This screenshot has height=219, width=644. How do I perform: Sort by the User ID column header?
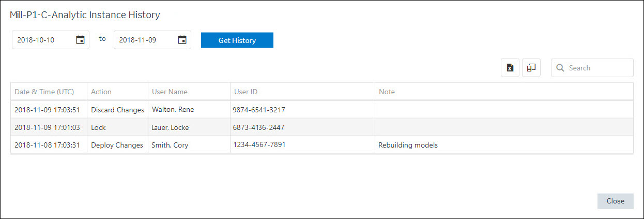pyautogui.click(x=246, y=92)
